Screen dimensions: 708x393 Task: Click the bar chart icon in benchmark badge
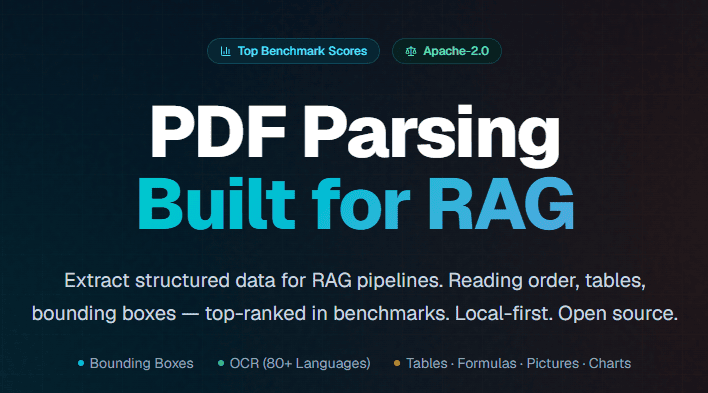pyautogui.click(x=225, y=51)
